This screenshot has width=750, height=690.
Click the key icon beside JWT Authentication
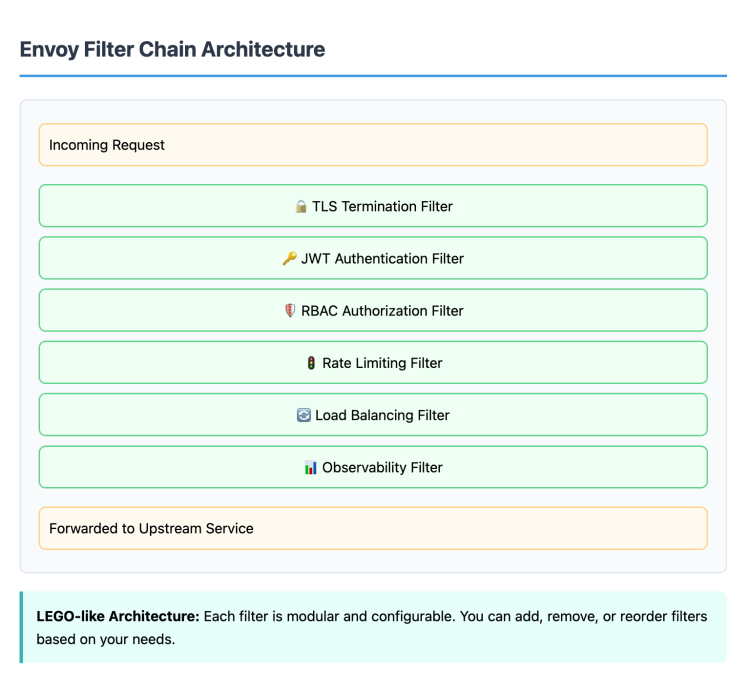(289, 259)
